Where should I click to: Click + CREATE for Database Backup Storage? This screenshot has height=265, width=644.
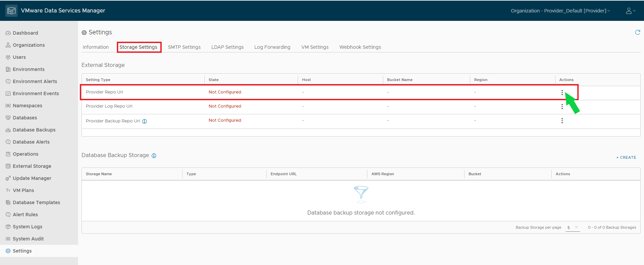(626, 157)
